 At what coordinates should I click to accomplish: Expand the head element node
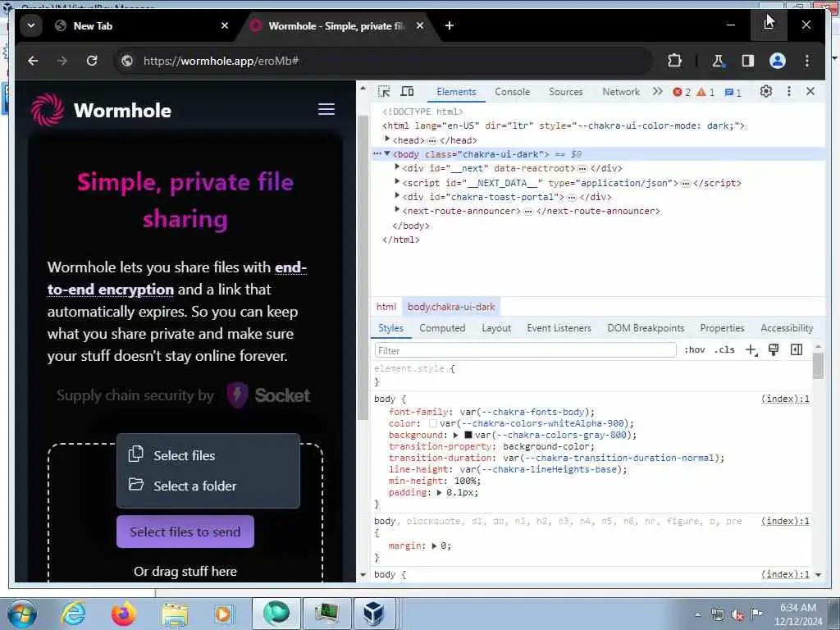click(387, 139)
